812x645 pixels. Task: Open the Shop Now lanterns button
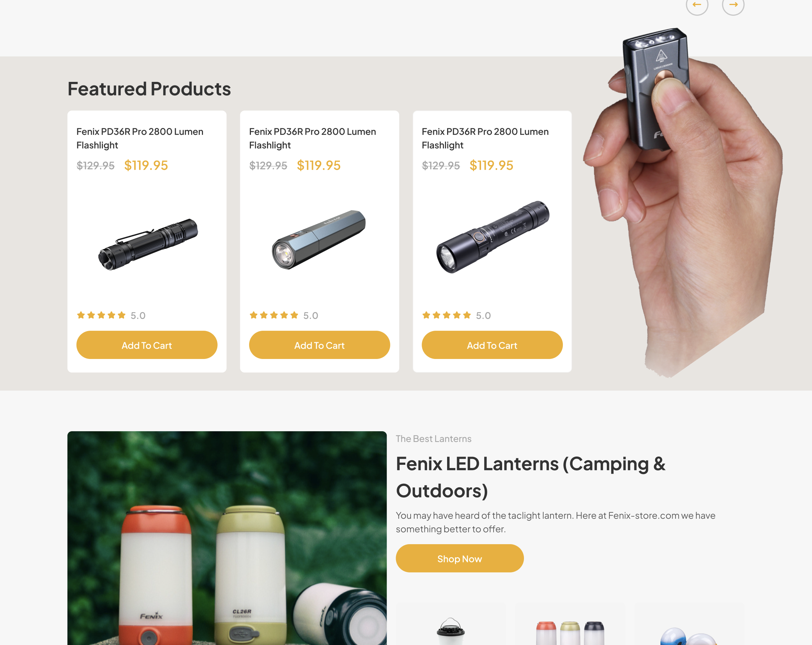pyautogui.click(x=460, y=558)
